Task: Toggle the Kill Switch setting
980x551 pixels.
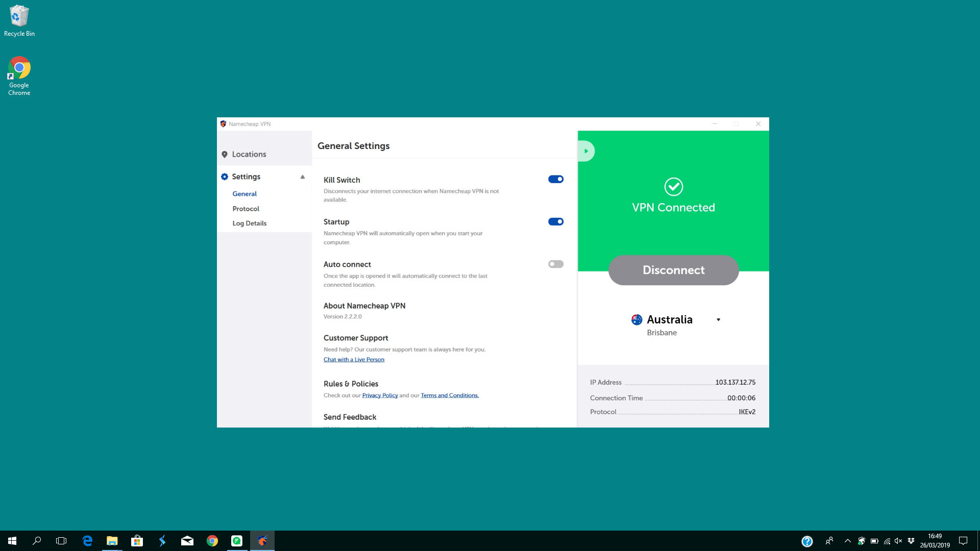Action: coord(555,179)
